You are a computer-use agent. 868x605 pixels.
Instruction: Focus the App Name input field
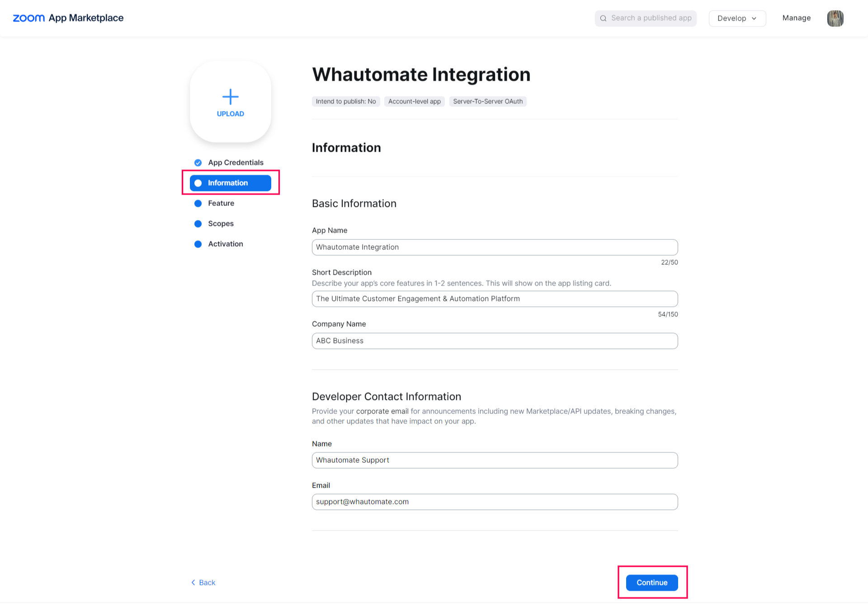495,247
